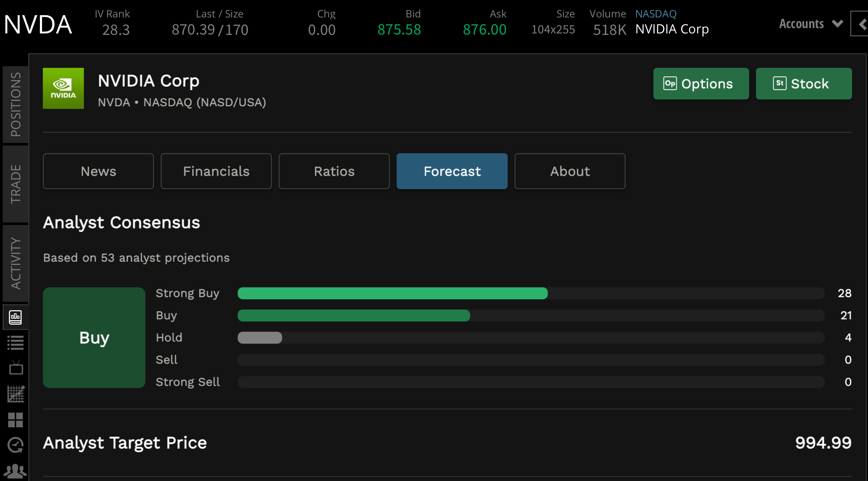Open the Accounts dropdown
The image size is (868, 481).
[811, 23]
